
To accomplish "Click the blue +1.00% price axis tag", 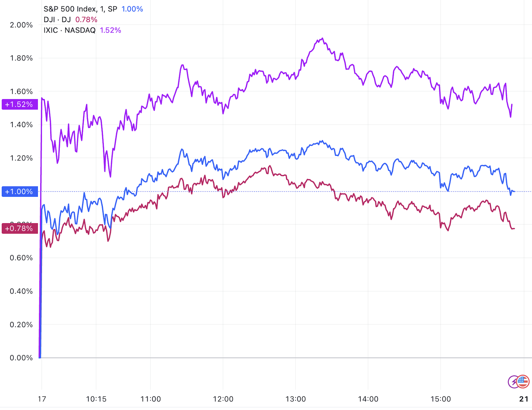I will tap(19, 191).
